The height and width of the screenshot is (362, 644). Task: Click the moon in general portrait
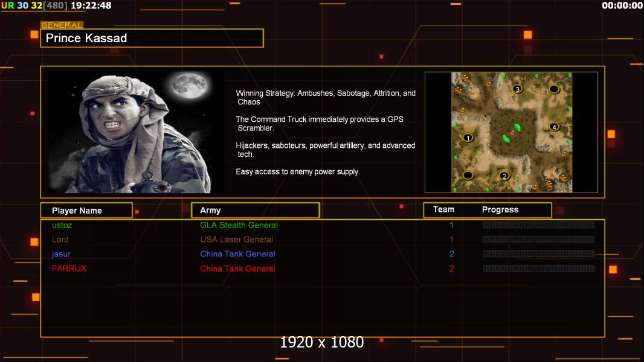(x=190, y=85)
